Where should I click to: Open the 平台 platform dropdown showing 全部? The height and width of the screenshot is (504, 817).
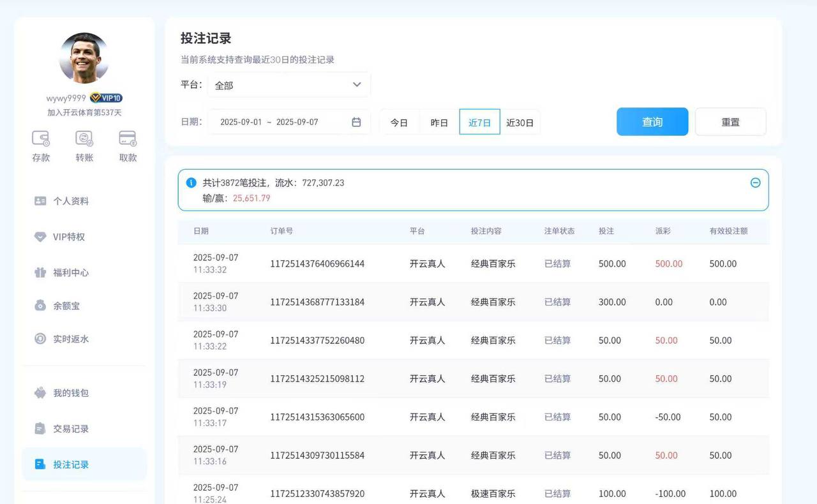point(289,84)
